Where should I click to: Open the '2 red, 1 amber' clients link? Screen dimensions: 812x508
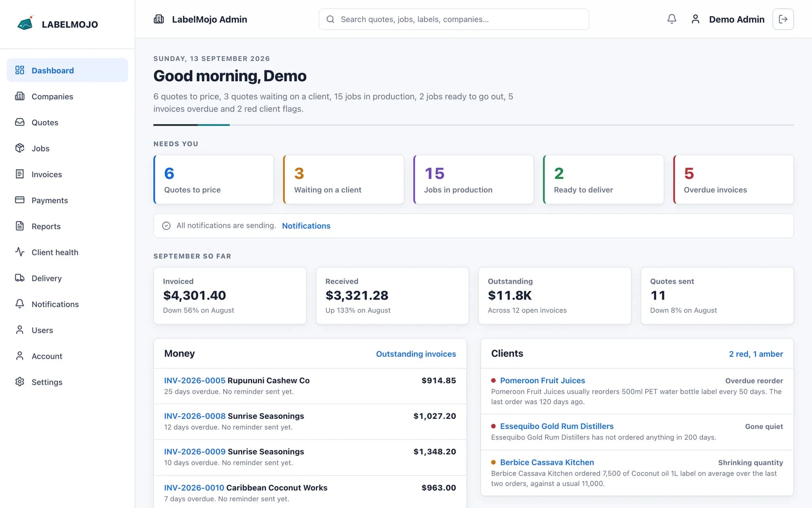coord(756,354)
